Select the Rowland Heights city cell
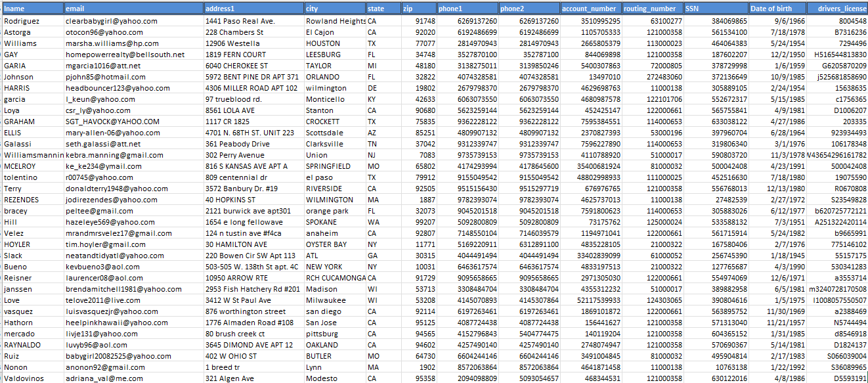Screen dimensions: 868x383 [335, 21]
